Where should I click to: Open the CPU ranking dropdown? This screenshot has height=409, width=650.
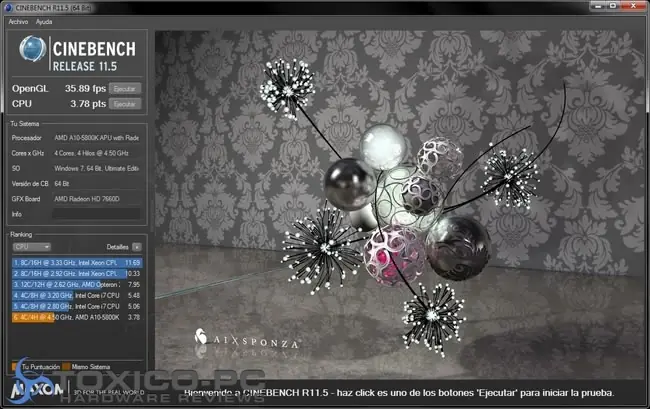coord(32,247)
